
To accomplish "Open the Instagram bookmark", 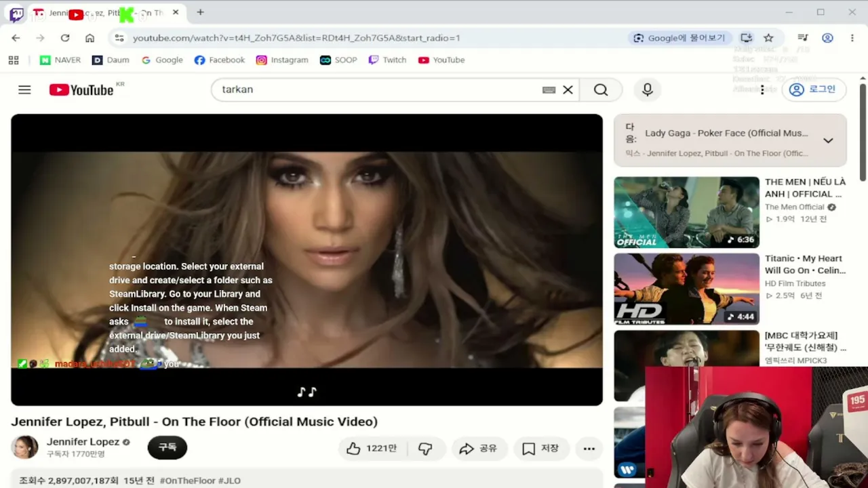I will pyautogui.click(x=282, y=60).
